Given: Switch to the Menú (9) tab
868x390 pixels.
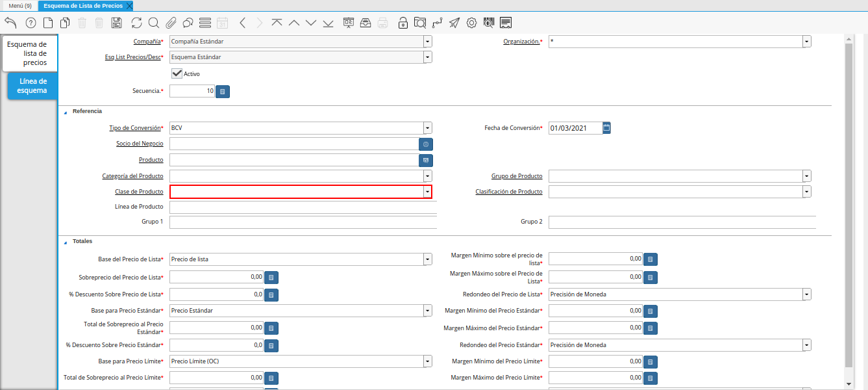Looking at the screenshot, I should coord(20,6).
